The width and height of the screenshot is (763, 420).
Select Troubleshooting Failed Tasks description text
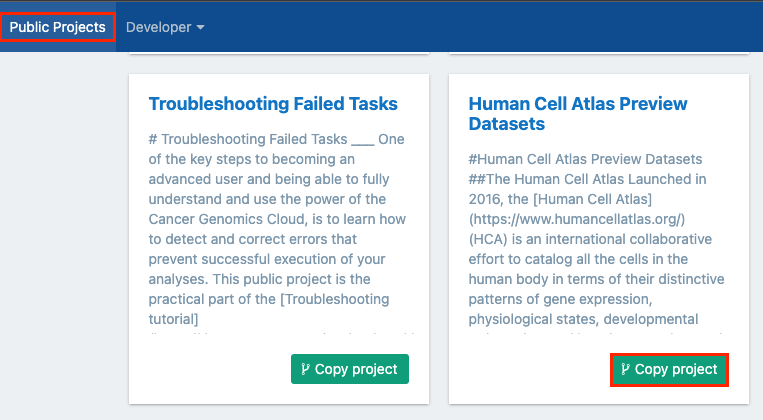[x=278, y=233]
